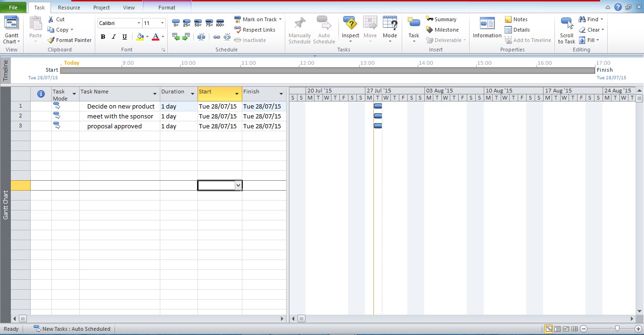Adjust the zoom slider in status bar
Image resolution: width=644 pixels, height=335 pixels.
[x=618, y=329]
